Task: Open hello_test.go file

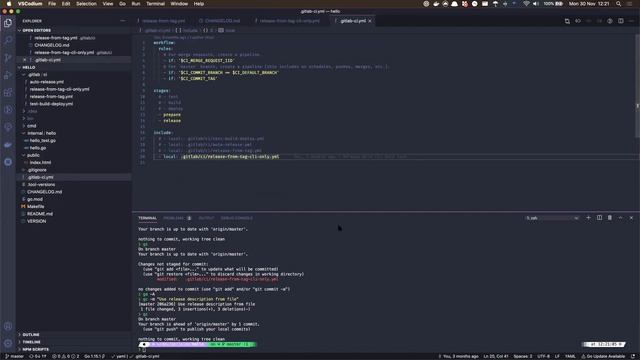Action: 42,140
